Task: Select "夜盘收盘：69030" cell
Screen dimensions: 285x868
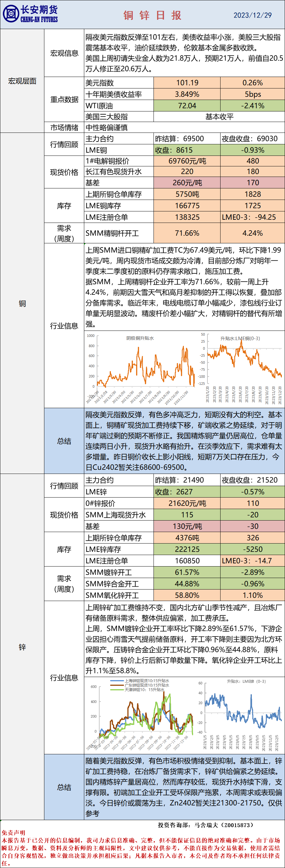Action: pyautogui.click(x=253, y=139)
